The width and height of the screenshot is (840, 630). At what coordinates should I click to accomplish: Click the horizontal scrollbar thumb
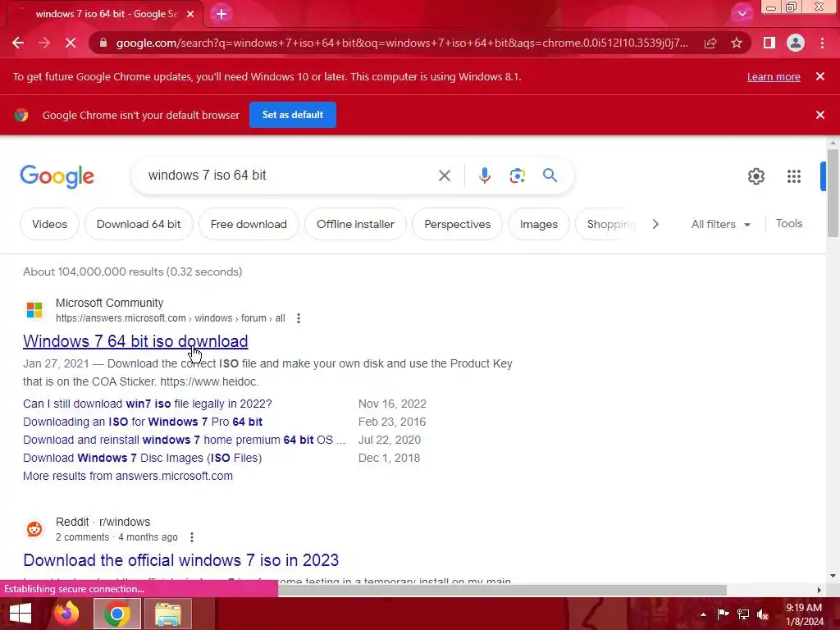point(502,590)
